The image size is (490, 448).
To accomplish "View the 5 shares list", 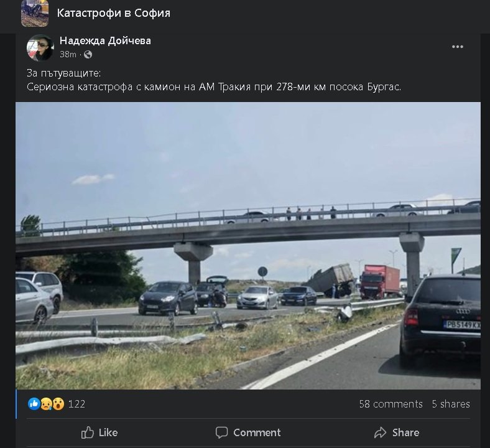I will 451,404.
